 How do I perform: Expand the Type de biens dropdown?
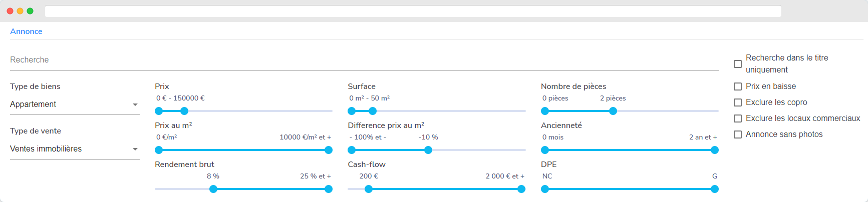(x=74, y=104)
